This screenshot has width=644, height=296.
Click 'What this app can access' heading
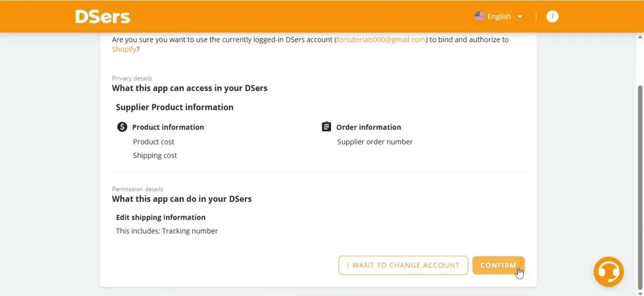pyautogui.click(x=189, y=88)
